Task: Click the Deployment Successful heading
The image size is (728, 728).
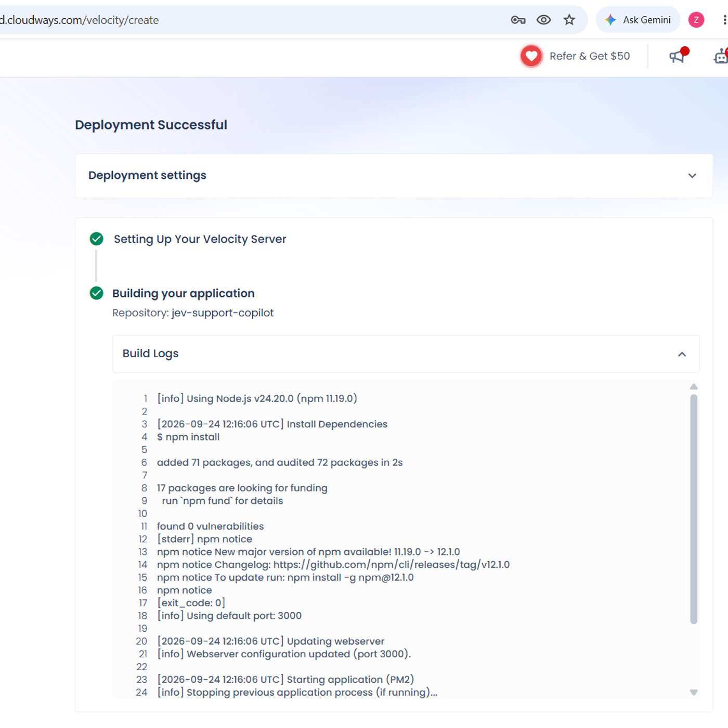Action: coord(151,125)
